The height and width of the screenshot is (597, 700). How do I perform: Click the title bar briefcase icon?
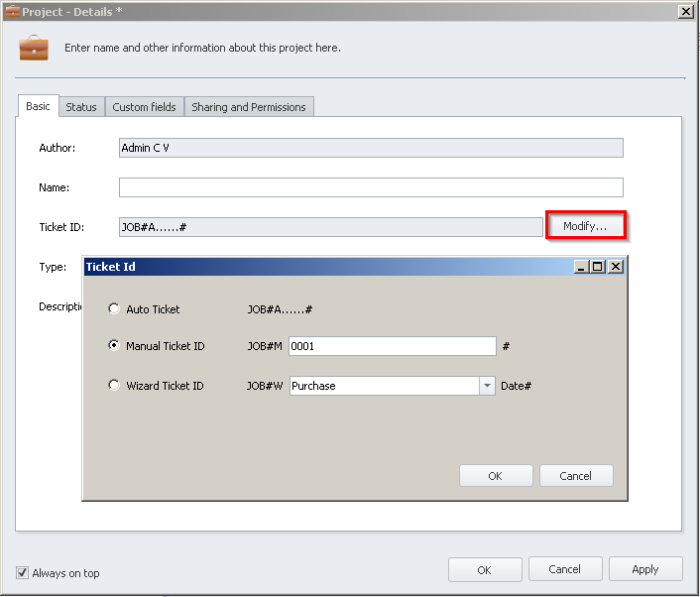[13, 11]
